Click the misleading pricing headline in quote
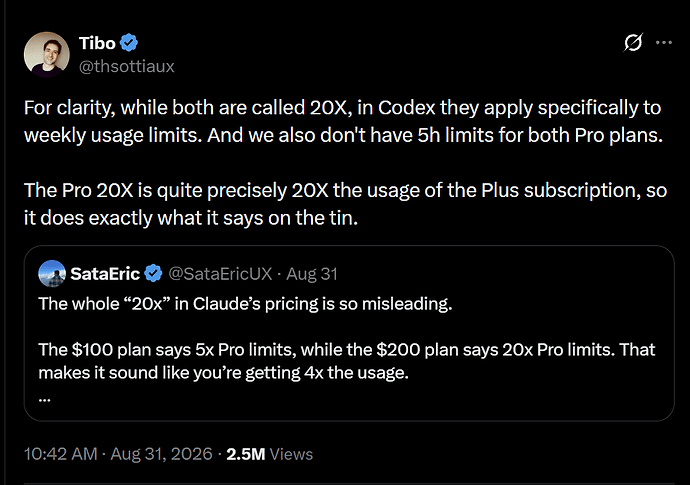Viewport: 690px width, 485px height. [x=245, y=304]
